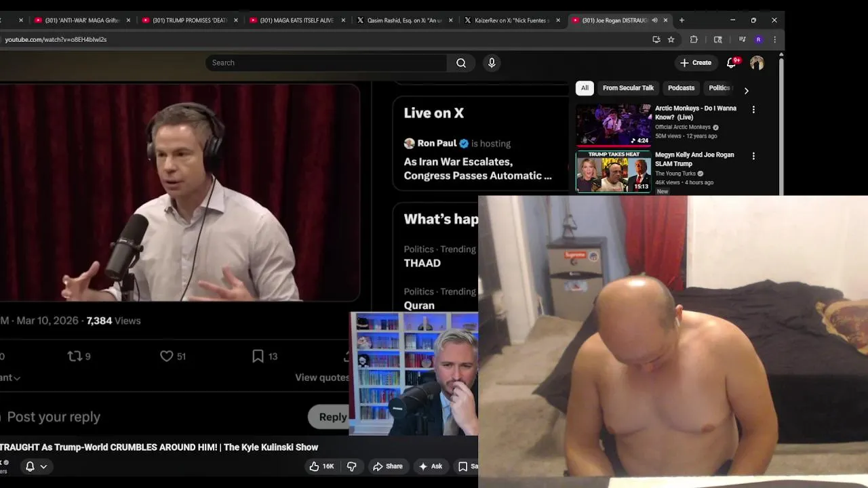868x488 pixels.
Task: Switch to Qasim Rashid X tab
Action: coord(404,20)
